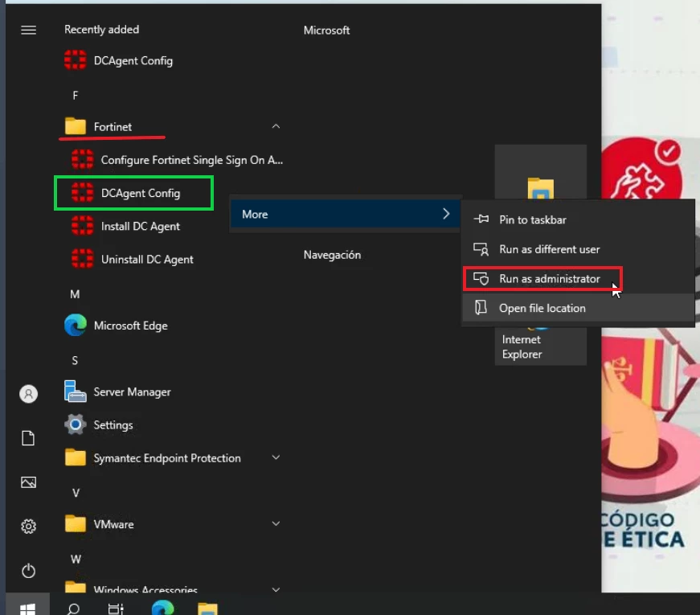The height and width of the screenshot is (615, 700).
Task: Click the Fortinet folder icon
Action: click(75, 126)
